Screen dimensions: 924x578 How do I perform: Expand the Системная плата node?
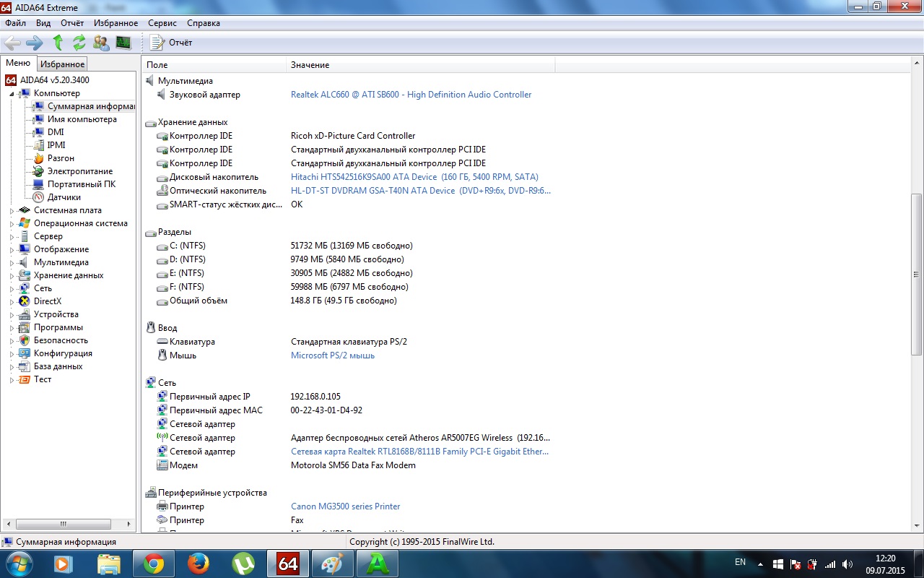coord(12,210)
